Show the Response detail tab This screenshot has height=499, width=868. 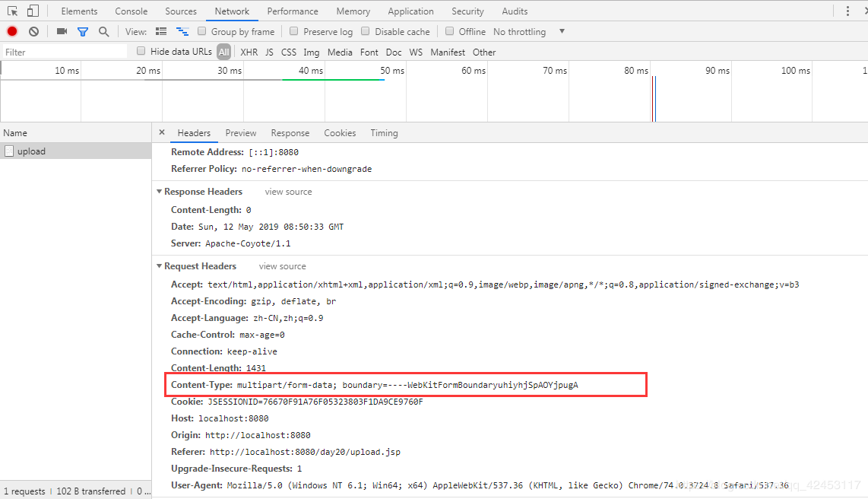[x=290, y=133]
